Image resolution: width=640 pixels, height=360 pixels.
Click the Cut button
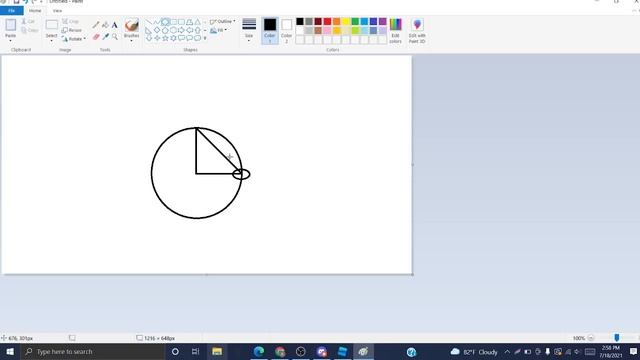28,21
